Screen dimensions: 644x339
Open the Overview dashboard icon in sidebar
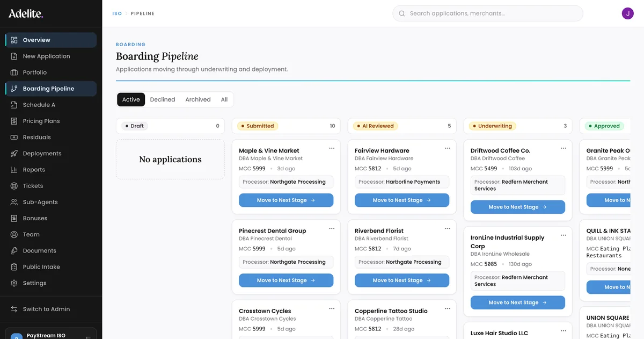point(14,40)
